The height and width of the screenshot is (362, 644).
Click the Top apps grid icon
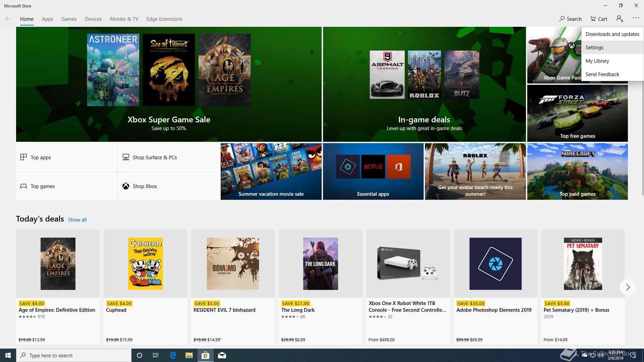(23, 157)
